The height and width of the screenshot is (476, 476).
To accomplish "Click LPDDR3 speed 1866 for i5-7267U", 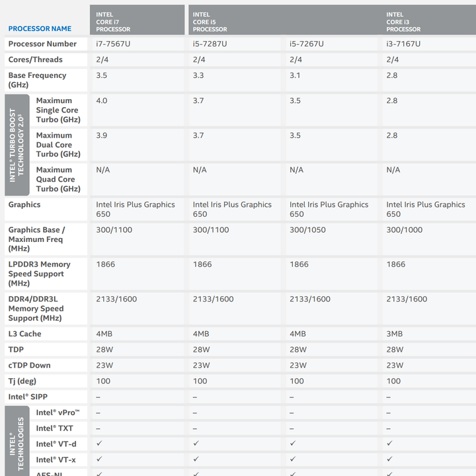I will click(299, 264).
